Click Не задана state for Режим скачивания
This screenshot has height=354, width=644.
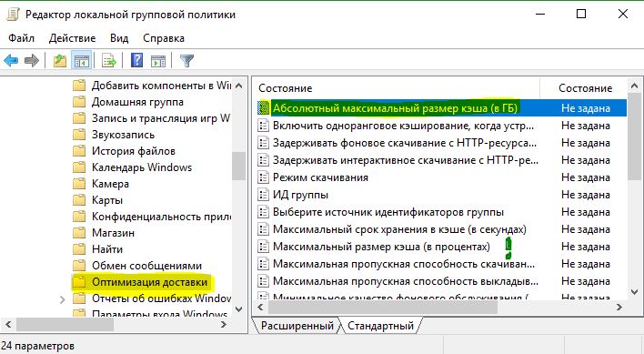coord(586,177)
